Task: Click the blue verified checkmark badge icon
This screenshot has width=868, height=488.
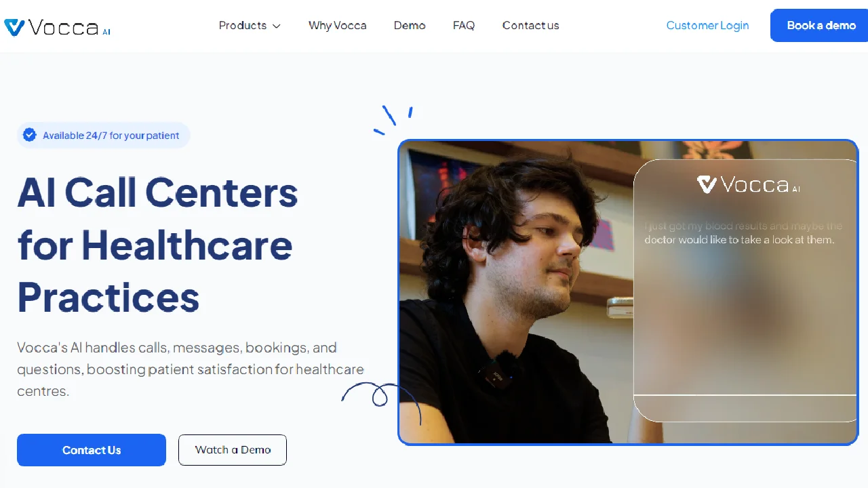Action: pyautogui.click(x=30, y=135)
